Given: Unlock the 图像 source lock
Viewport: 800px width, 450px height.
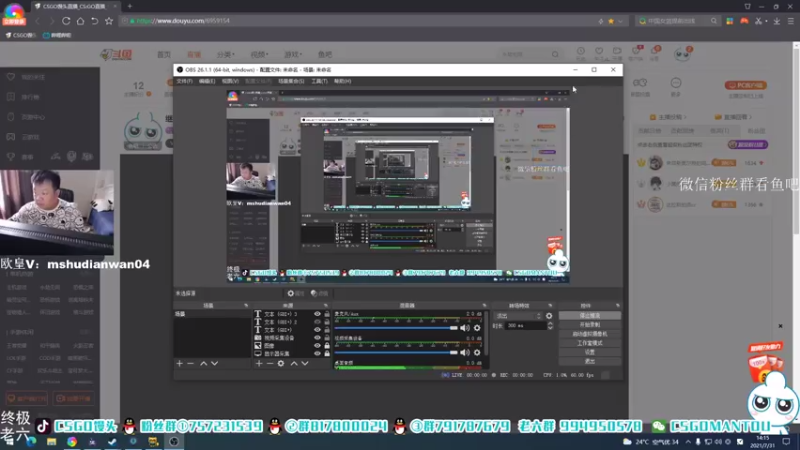Looking at the screenshot, I should coord(327,345).
